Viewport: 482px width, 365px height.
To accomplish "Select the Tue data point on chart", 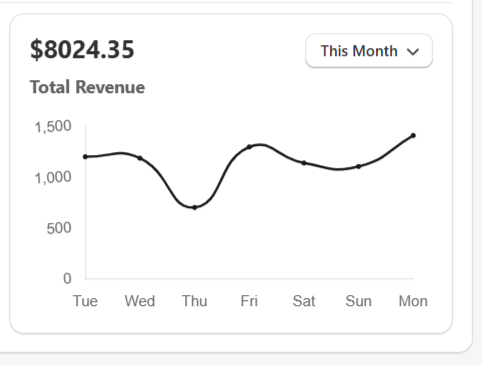I will coord(85,156).
